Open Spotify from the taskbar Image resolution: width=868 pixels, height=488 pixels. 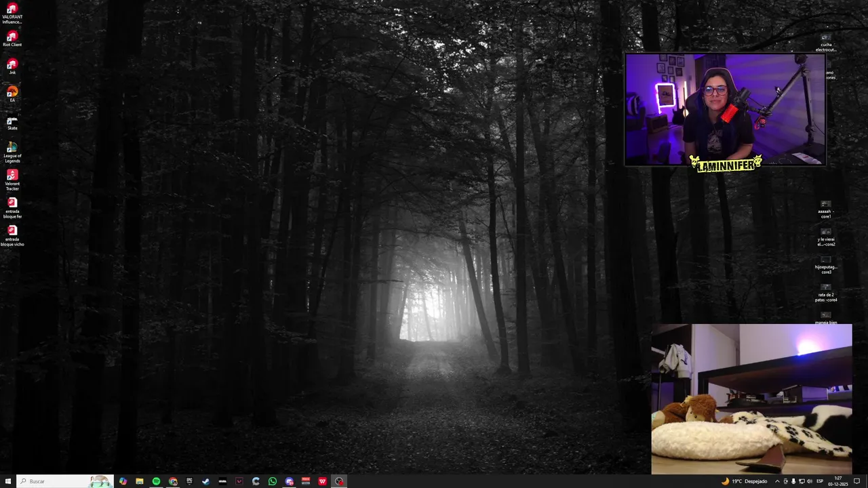point(156,481)
